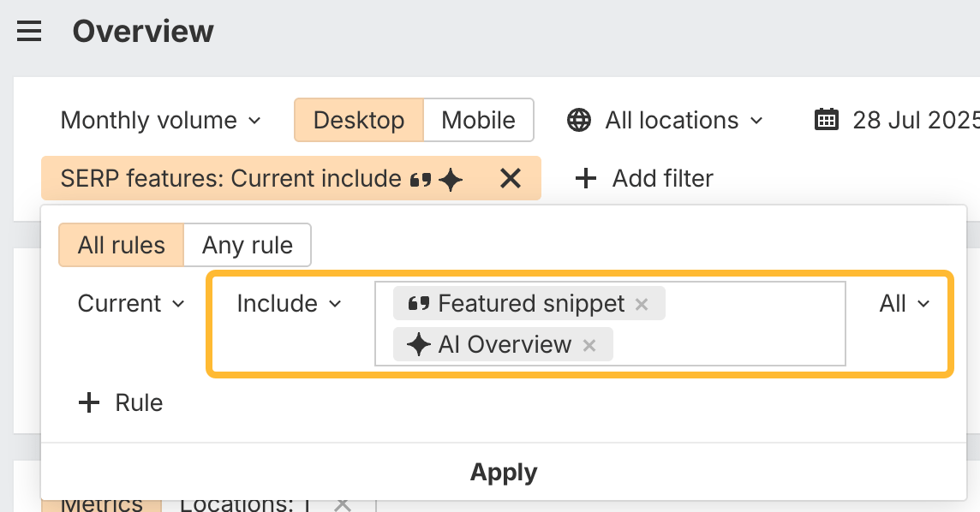Click the globe icon beside All locations

click(x=579, y=120)
